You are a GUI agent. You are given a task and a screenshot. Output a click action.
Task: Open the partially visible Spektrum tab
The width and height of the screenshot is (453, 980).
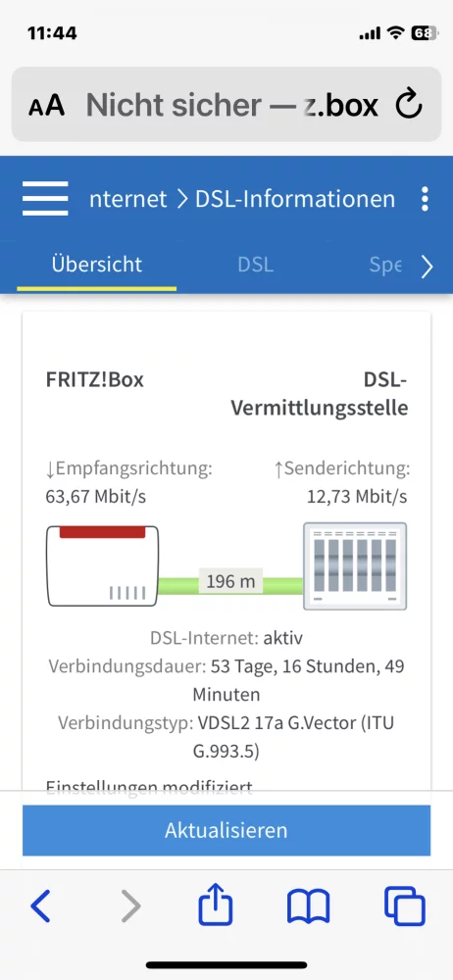385,265
